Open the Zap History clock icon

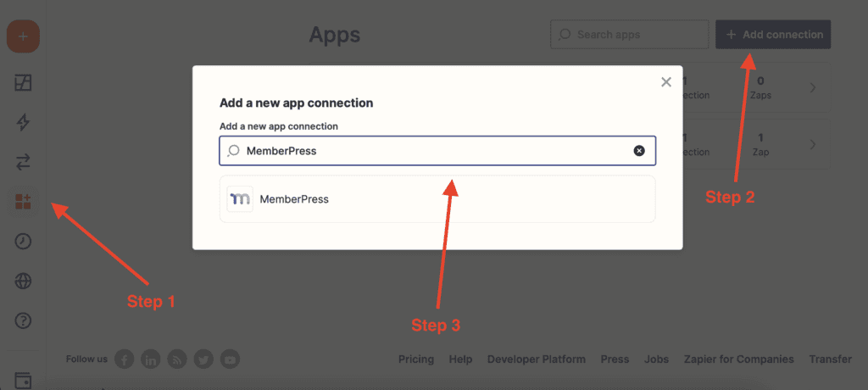(23, 242)
